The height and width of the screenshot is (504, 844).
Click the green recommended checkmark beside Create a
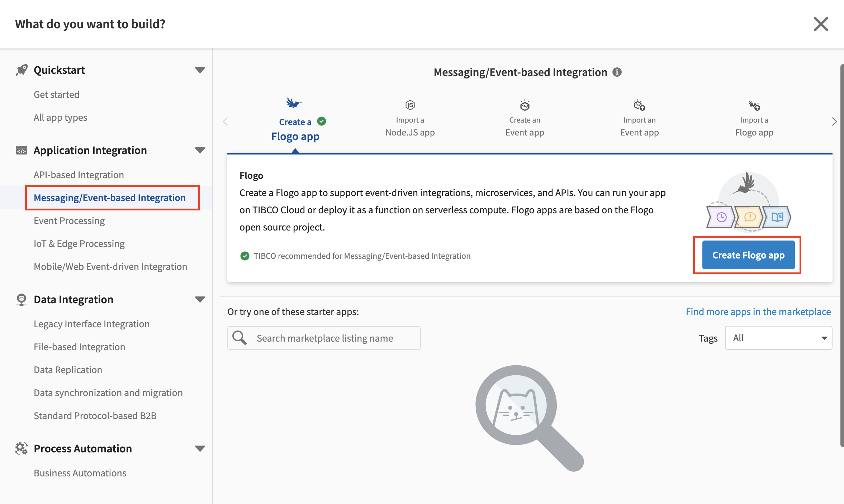(322, 122)
